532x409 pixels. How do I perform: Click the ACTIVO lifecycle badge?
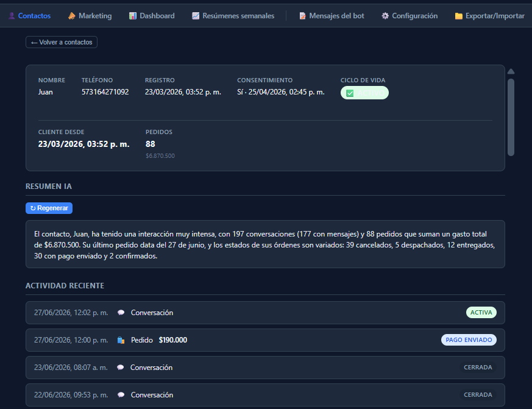click(365, 93)
